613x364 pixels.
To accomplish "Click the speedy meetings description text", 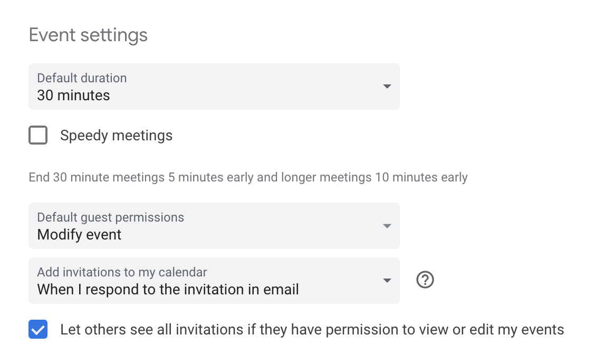I will click(x=248, y=177).
